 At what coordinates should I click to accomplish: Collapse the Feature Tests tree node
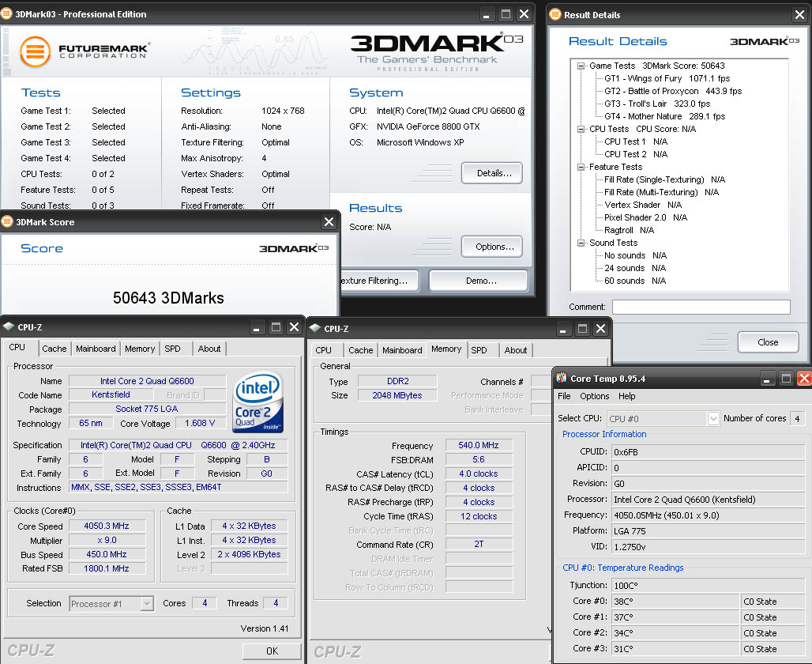tap(581, 167)
